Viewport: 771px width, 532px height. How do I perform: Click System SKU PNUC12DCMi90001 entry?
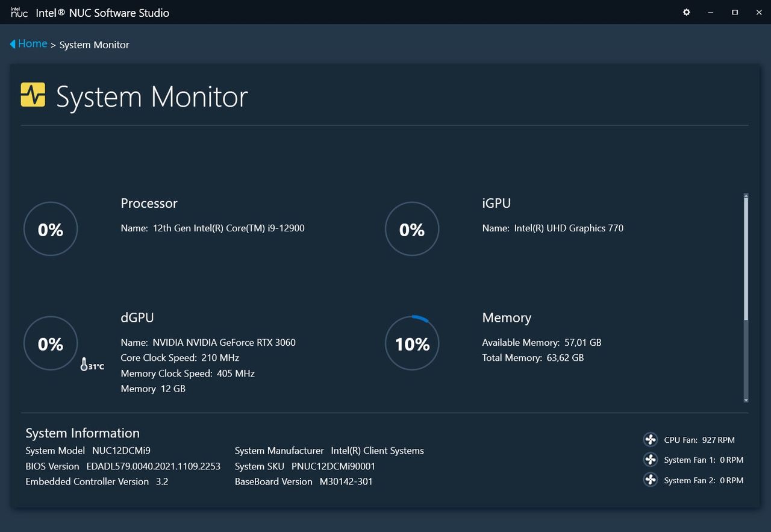(x=305, y=466)
